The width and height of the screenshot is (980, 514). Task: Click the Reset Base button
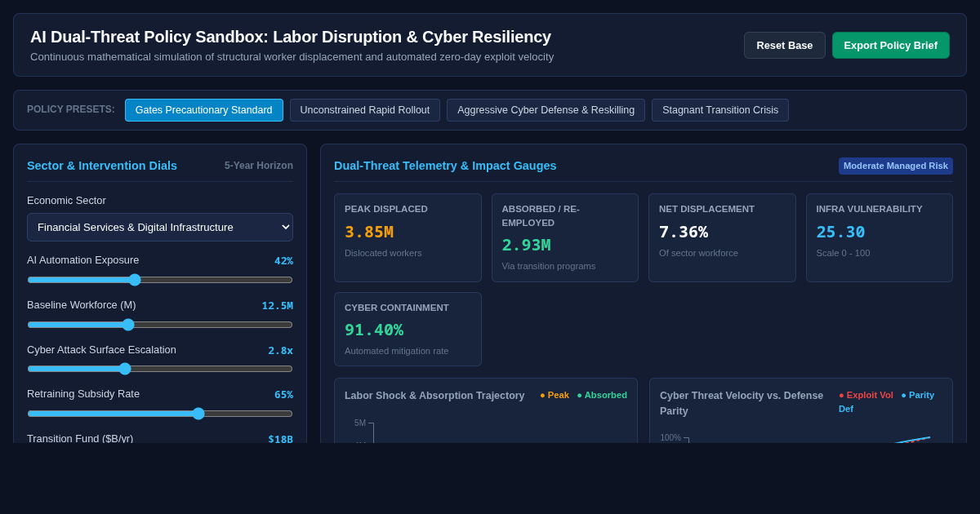tap(784, 46)
